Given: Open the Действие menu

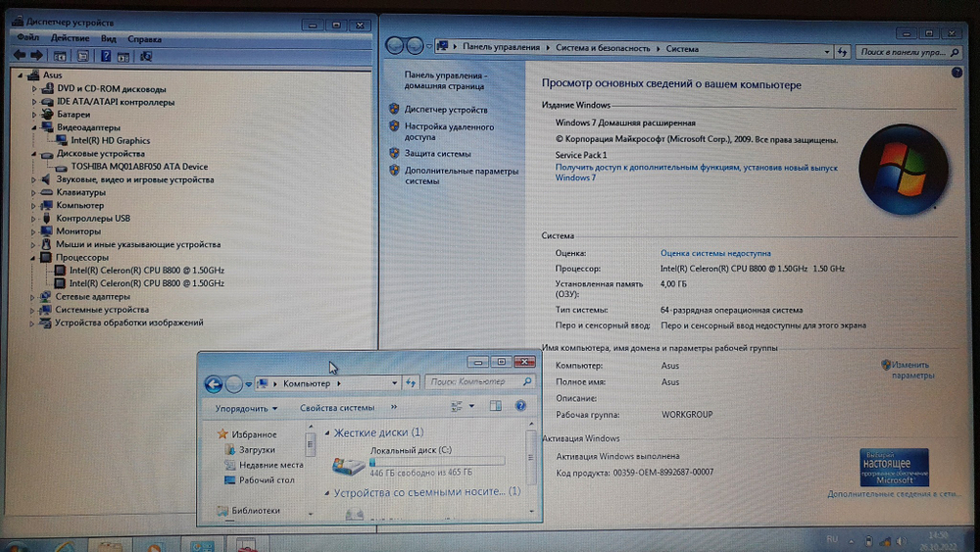Looking at the screenshot, I should [70, 38].
